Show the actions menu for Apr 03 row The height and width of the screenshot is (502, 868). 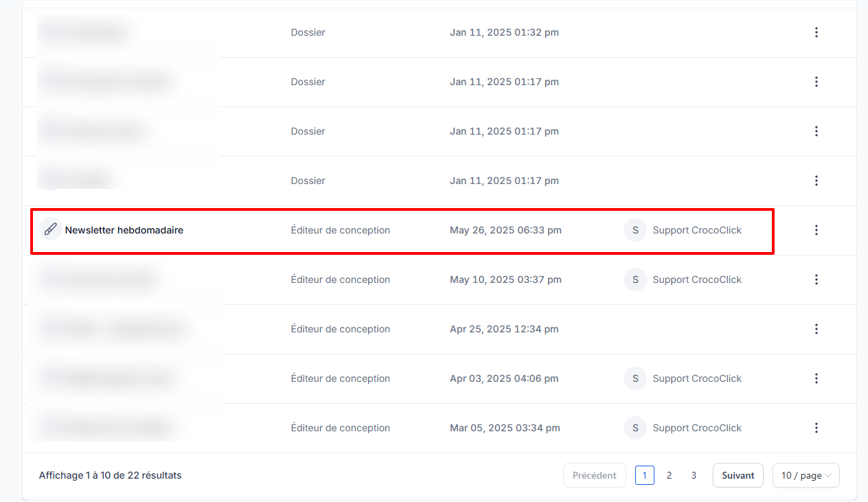click(x=816, y=378)
